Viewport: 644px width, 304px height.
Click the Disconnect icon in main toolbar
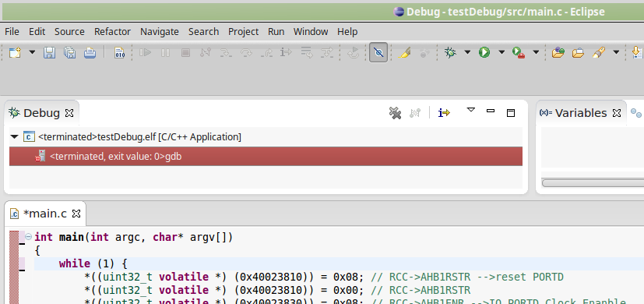point(206,53)
